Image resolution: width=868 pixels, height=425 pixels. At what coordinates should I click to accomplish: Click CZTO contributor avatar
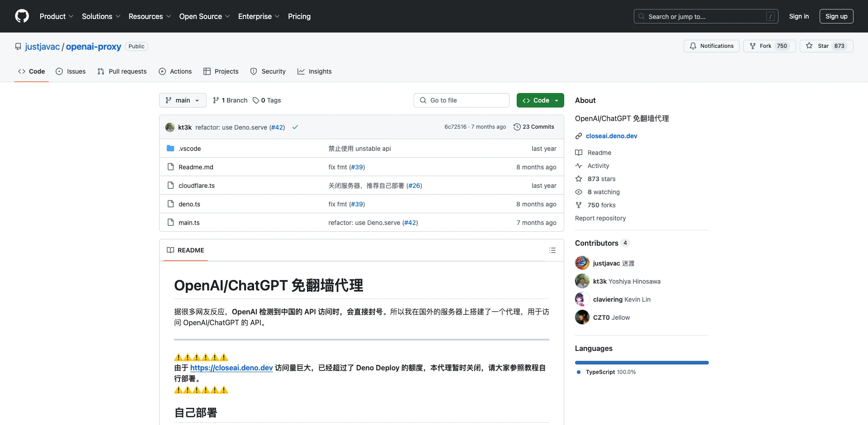(x=582, y=317)
